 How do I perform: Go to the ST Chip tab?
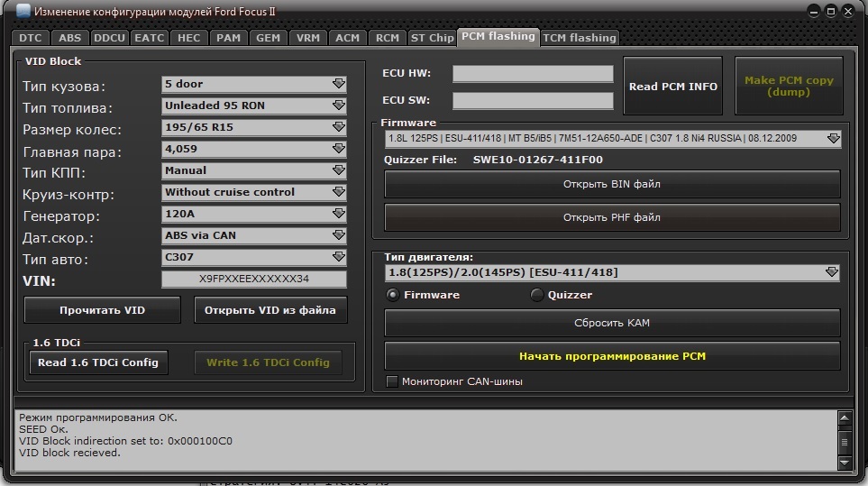tap(432, 38)
